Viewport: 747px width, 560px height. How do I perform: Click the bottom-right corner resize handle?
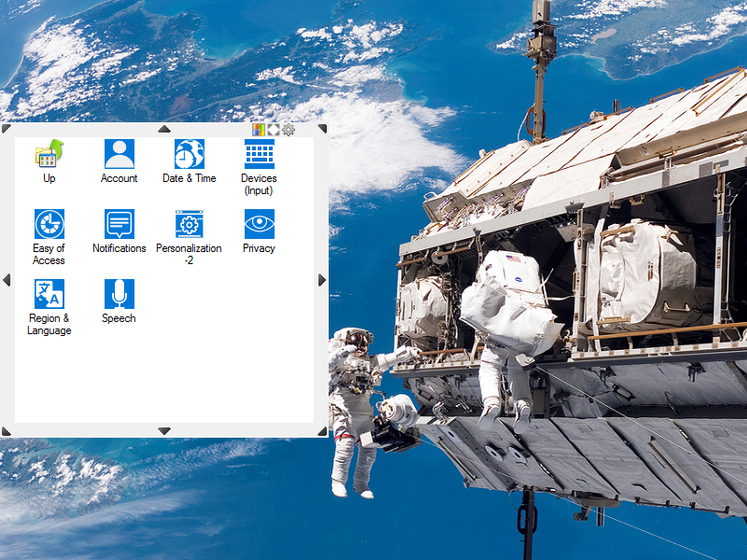tap(322, 431)
